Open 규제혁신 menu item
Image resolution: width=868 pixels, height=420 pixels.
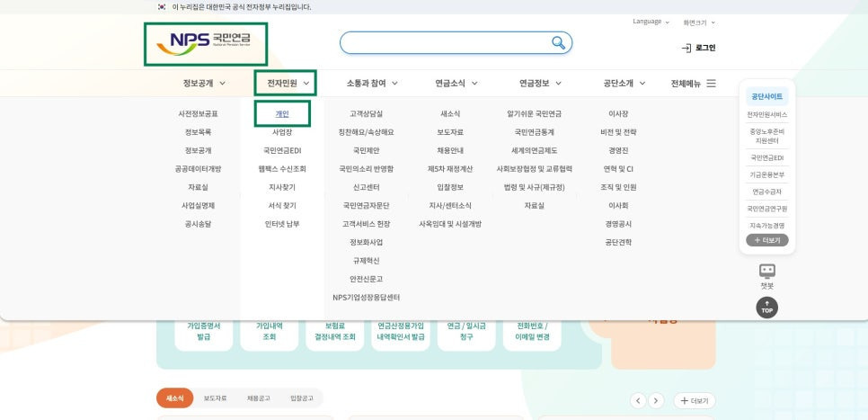(x=366, y=261)
